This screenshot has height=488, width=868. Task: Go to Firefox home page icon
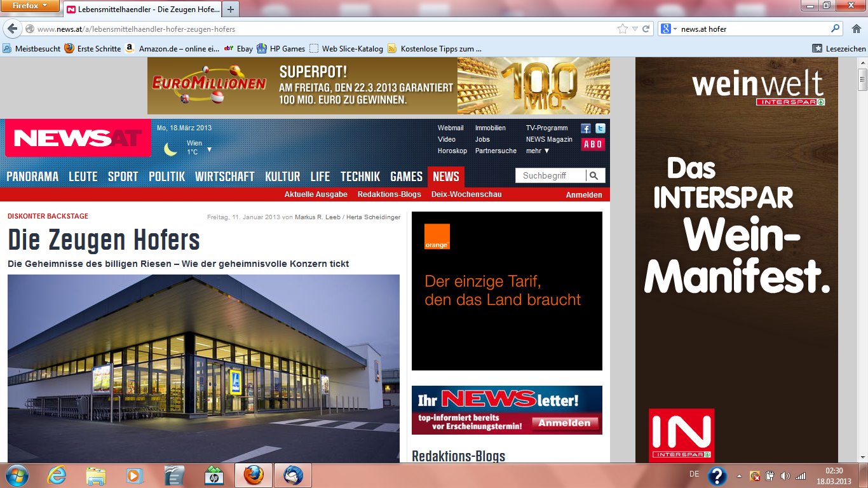coord(856,29)
